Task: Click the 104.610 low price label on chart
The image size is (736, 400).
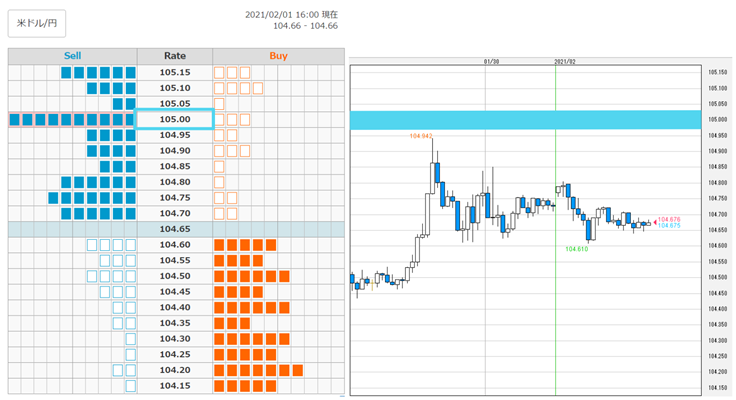Action: tap(576, 249)
